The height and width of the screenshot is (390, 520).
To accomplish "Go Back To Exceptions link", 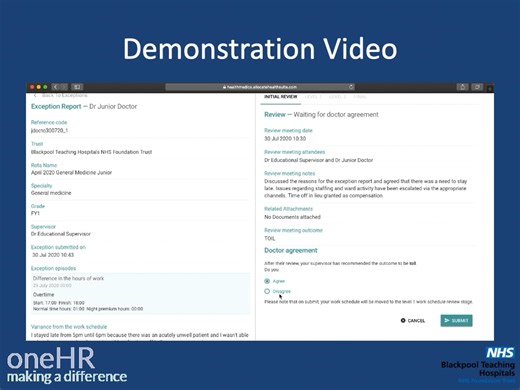I will [x=61, y=95].
